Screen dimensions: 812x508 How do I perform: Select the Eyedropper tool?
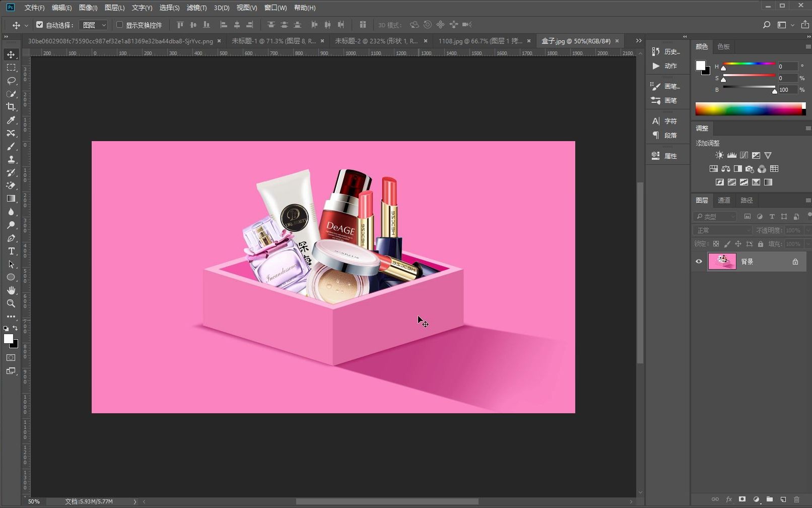pyautogui.click(x=11, y=120)
